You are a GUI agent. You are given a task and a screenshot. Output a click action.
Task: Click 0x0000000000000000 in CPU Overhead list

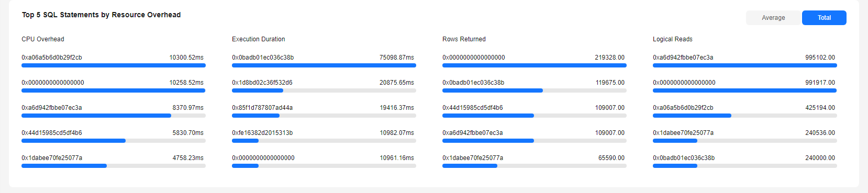click(x=53, y=83)
